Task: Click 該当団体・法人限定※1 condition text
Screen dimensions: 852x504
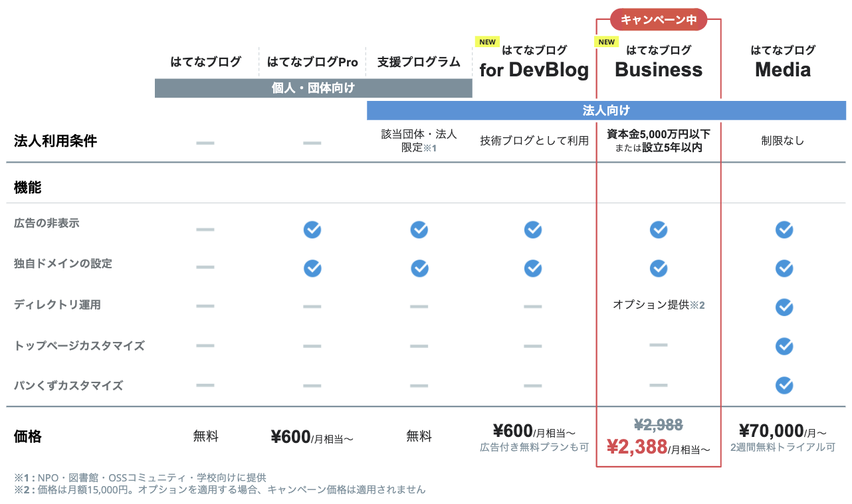Action: (419, 141)
